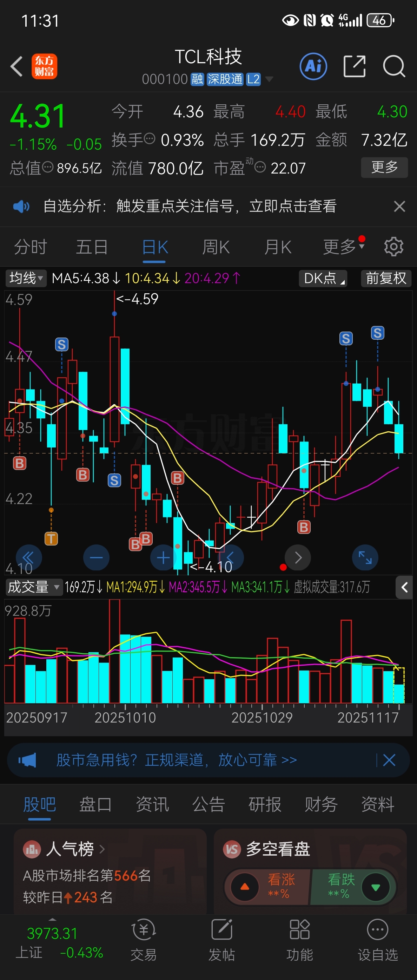Viewport: 417px width, 980px height.
Task: Tap the speaker icon beside 自选分析
Action: (21, 207)
